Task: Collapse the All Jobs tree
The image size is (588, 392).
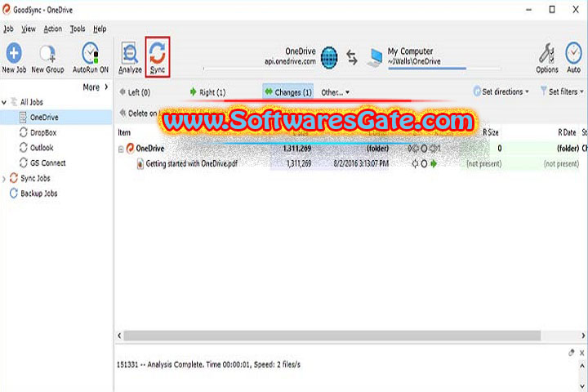Action: (x=4, y=102)
